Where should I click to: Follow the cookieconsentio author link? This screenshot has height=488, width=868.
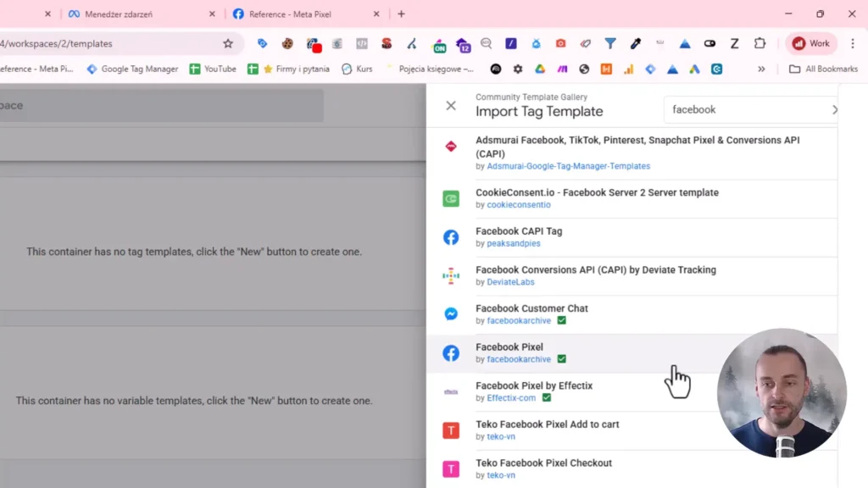coord(518,205)
